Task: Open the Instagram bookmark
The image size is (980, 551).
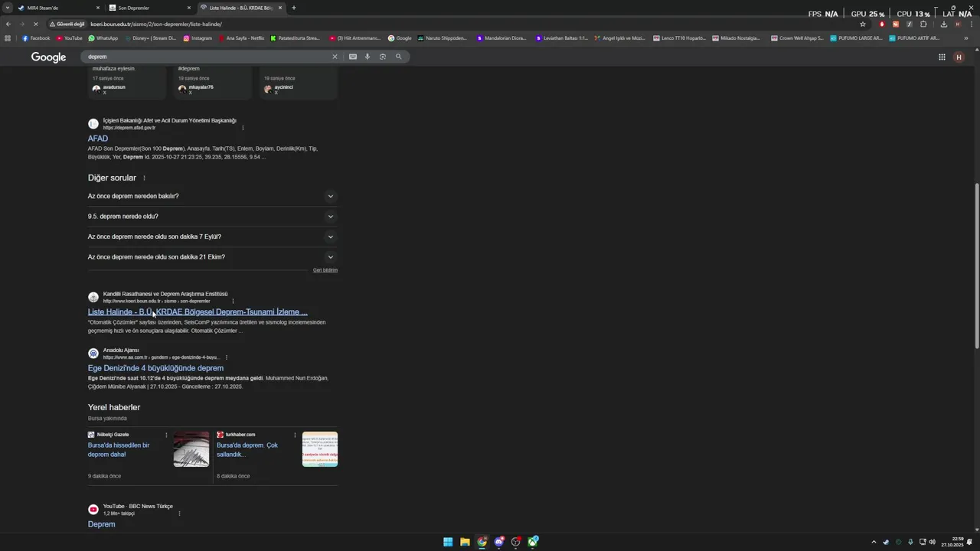Action: tap(198, 37)
